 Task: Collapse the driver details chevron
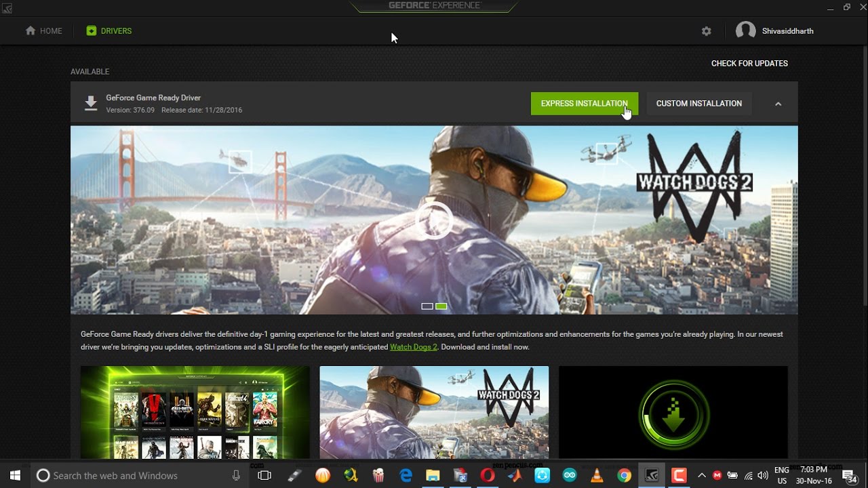pyautogui.click(x=778, y=104)
